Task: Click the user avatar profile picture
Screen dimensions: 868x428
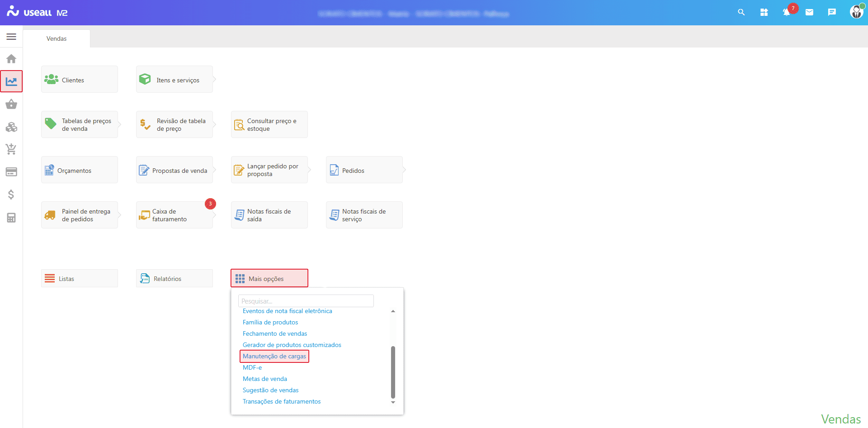Action: tap(856, 12)
